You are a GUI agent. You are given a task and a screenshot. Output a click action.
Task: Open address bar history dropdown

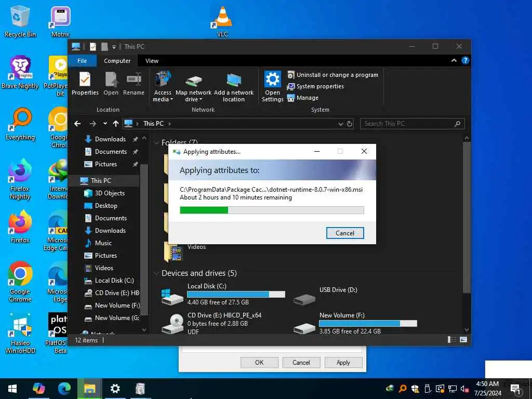(340, 124)
